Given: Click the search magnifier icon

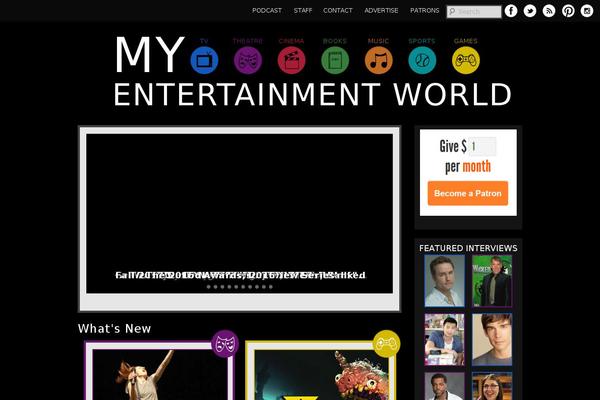Looking at the screenshot, I should pos(452,11).
